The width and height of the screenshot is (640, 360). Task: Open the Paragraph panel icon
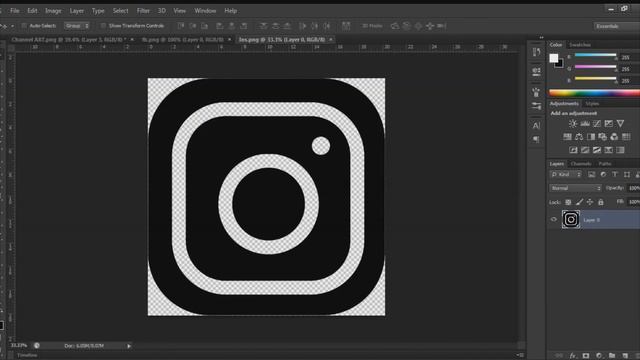point(536,140)
